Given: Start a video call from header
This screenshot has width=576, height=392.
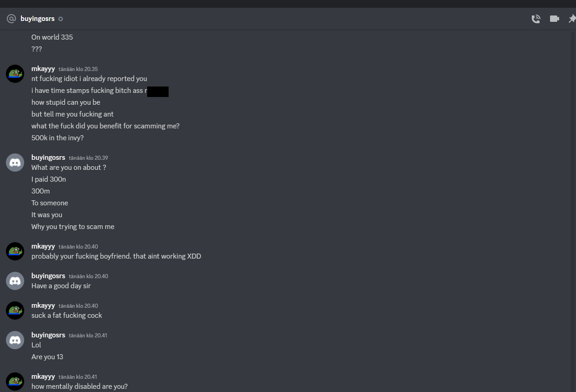Looking at the screenshot, I should point(555,19).
